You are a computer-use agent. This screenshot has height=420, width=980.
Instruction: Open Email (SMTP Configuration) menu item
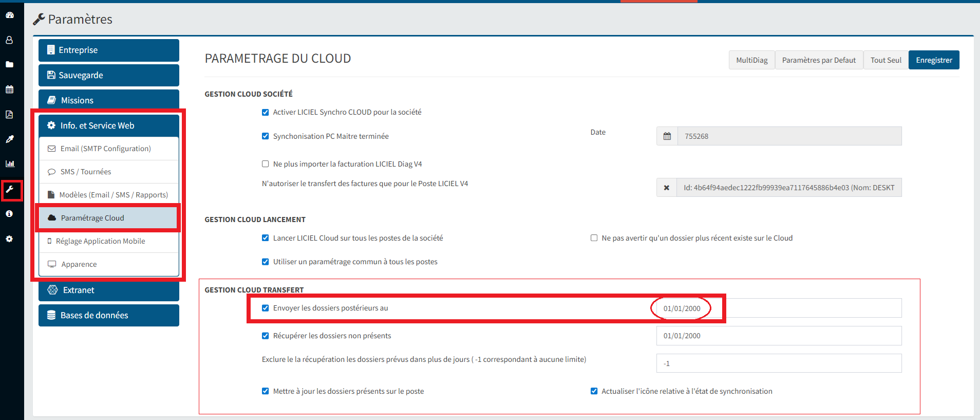[105, 149]
